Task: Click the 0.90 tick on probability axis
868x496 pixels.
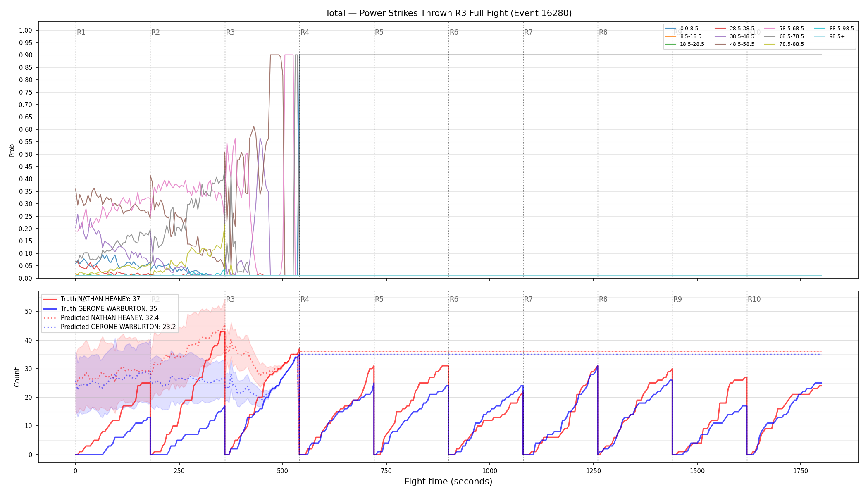Action: [26, 55]
